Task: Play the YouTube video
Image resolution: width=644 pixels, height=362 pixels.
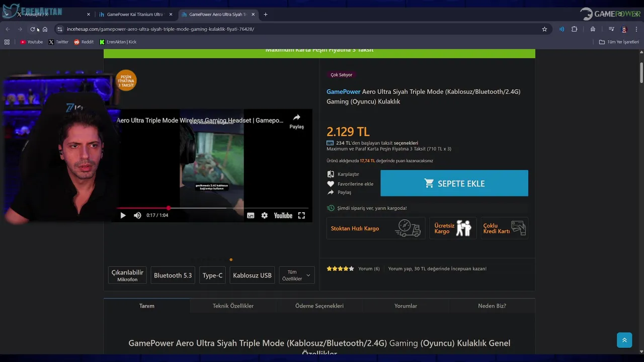Action: click(x=123, y=215)
